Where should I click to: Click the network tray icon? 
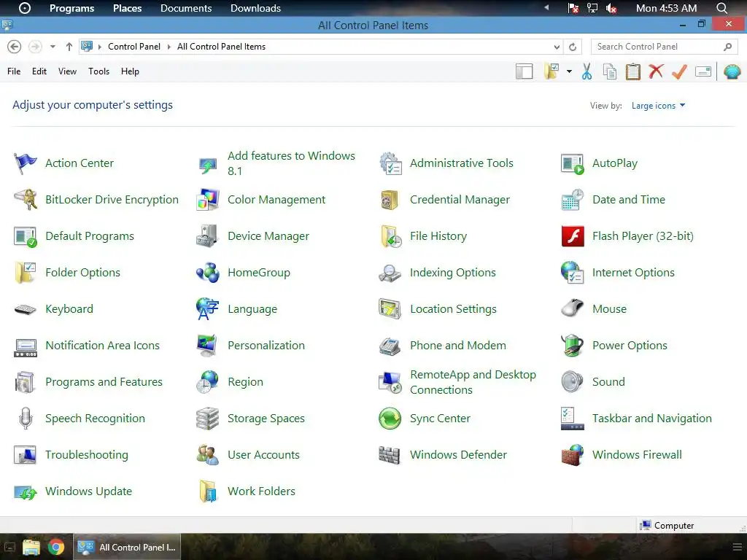[x=592, y=8]
